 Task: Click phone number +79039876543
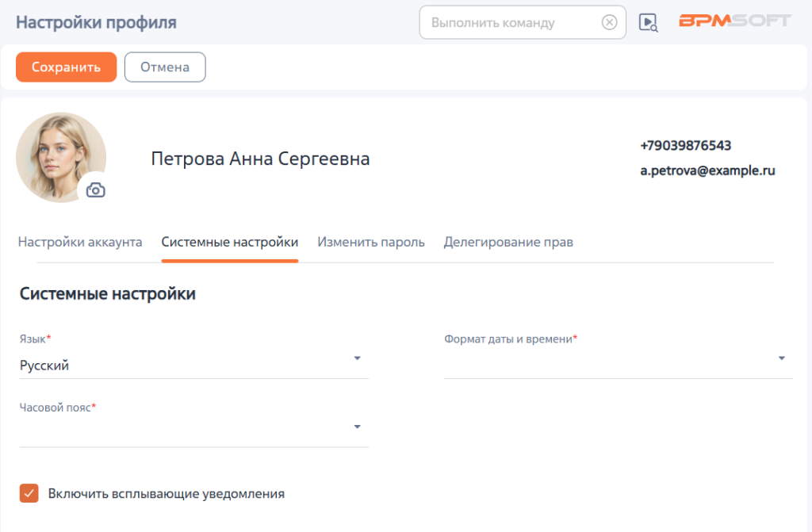point(685,146)
